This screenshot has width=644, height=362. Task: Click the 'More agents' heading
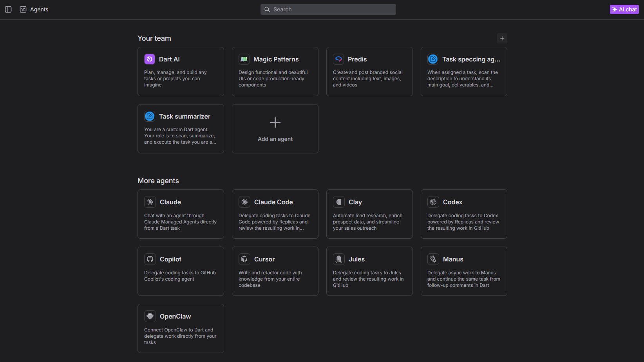[158, 181]
